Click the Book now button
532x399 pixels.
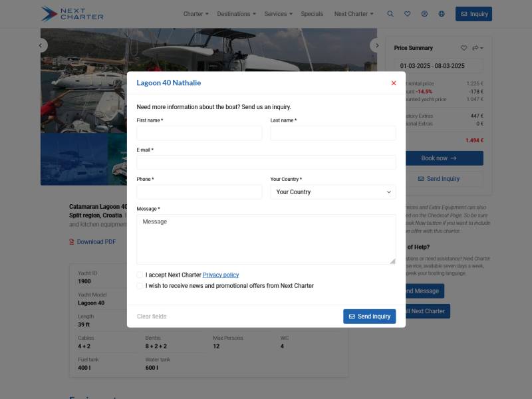pos(444,158)
